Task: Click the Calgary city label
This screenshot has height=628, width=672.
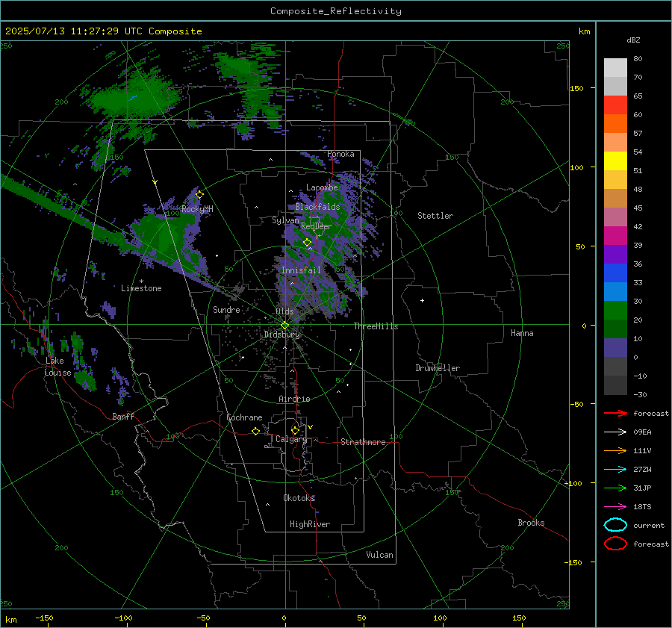Action: tap(291, 439)
